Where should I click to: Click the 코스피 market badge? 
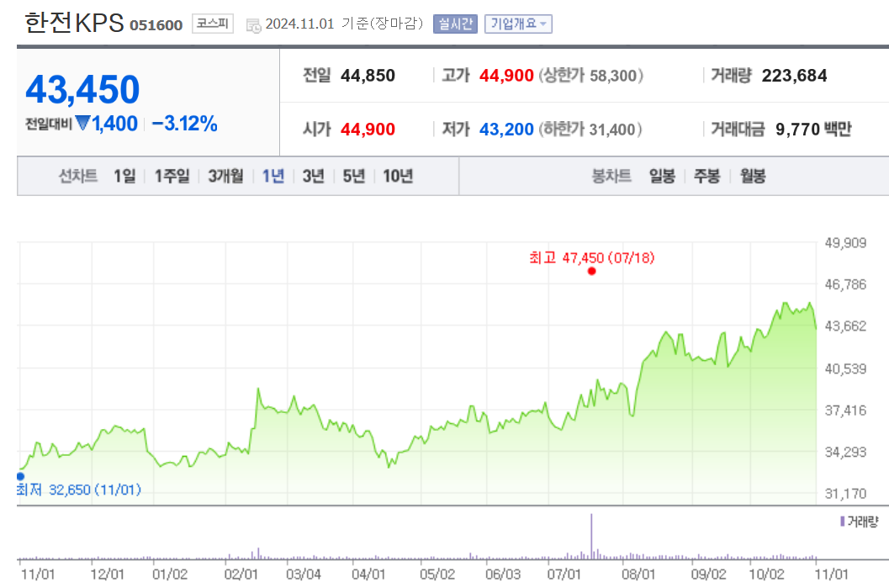(x=213, y=24)
